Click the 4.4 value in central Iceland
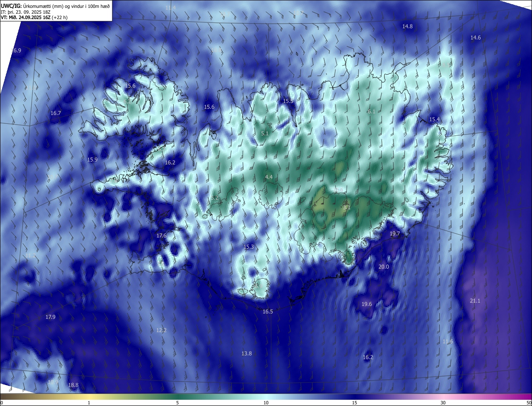 pyautogui.click(x=269, y=177)
